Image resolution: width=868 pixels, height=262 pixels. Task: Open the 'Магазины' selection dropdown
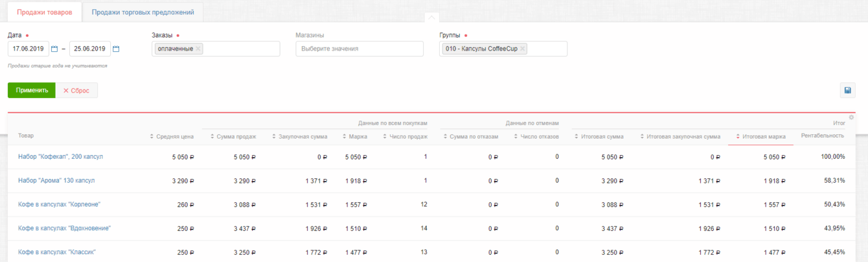coord(359,49)
